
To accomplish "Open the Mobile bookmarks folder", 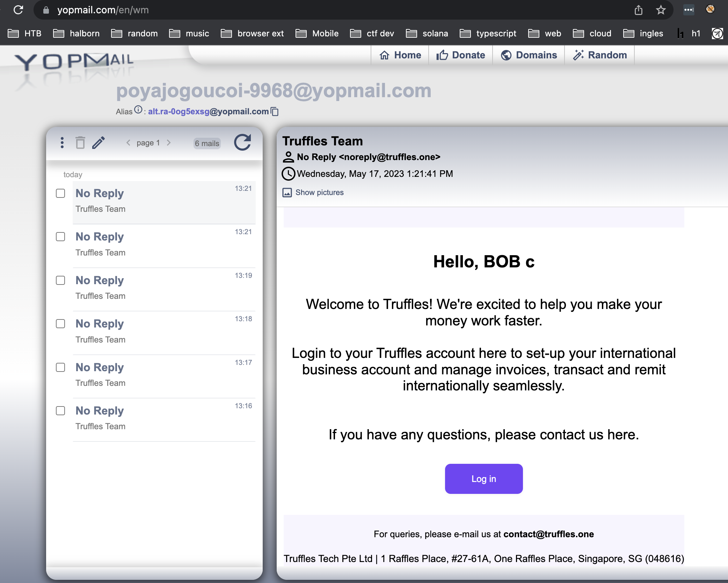I will pos(317,34).
